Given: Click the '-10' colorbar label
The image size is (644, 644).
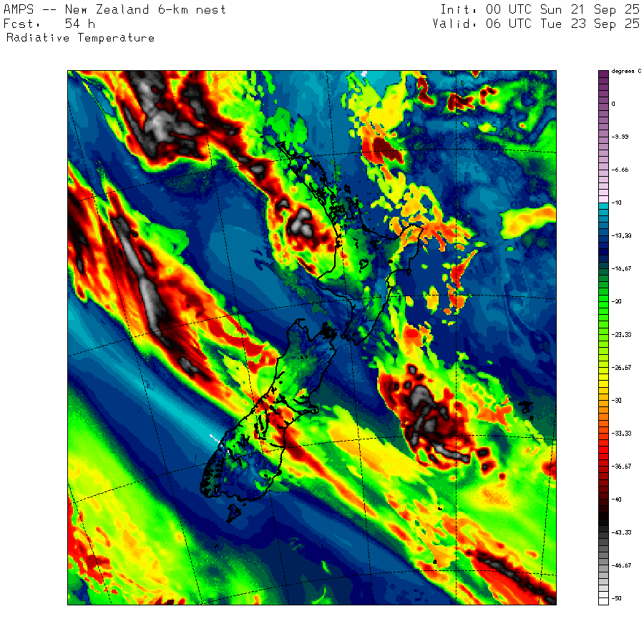Looking at the screenshot, I should click(617, 203).
